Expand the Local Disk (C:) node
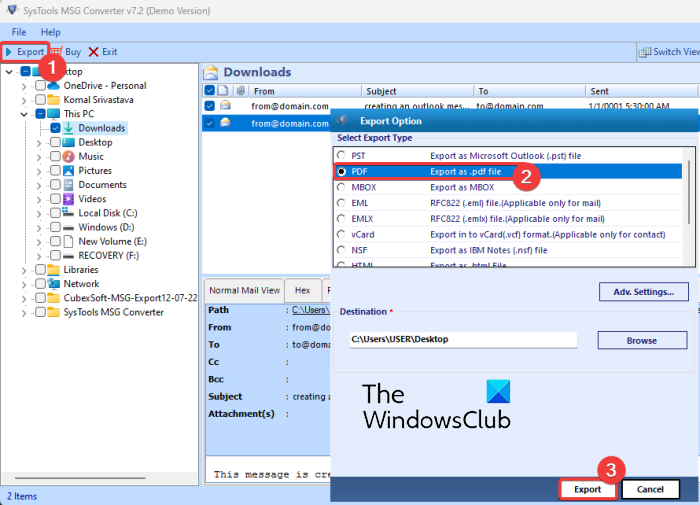 pyautogui.click(x=39, y=214)
